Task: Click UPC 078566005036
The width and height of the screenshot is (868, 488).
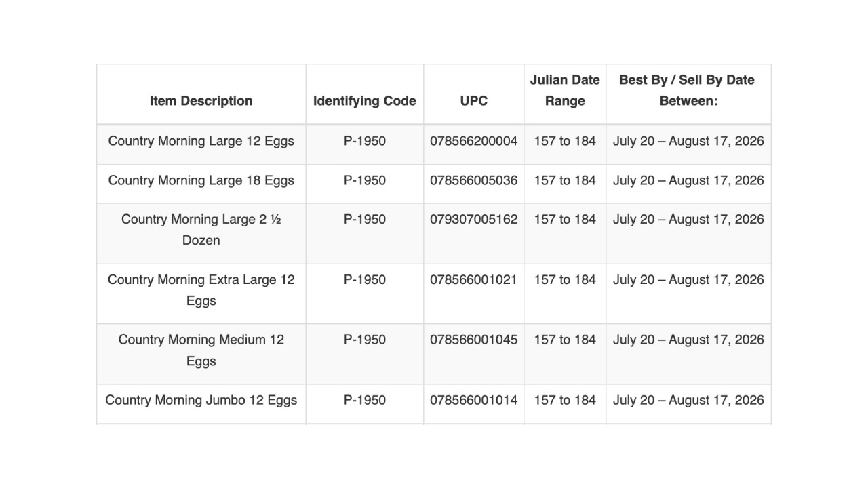Action: (x=474, y=180)
